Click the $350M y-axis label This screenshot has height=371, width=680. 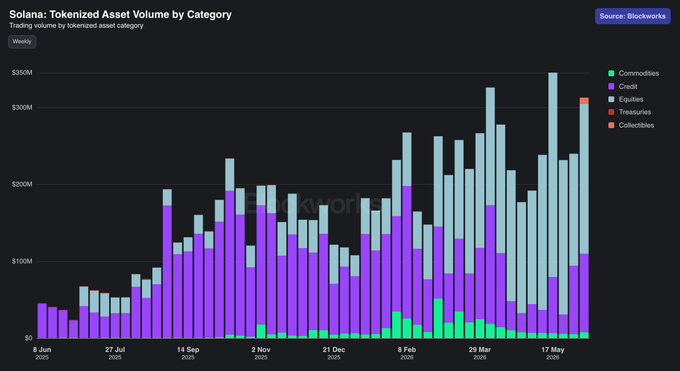(x=22, y=72)
